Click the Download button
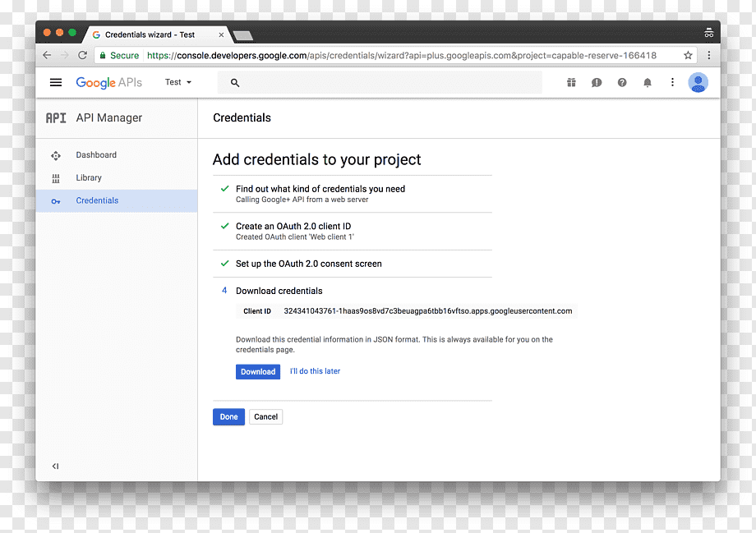 tap(258, 371)
